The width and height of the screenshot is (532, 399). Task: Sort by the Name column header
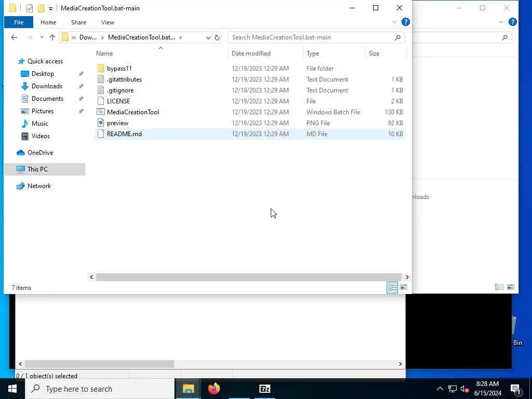tap(104, 54)
